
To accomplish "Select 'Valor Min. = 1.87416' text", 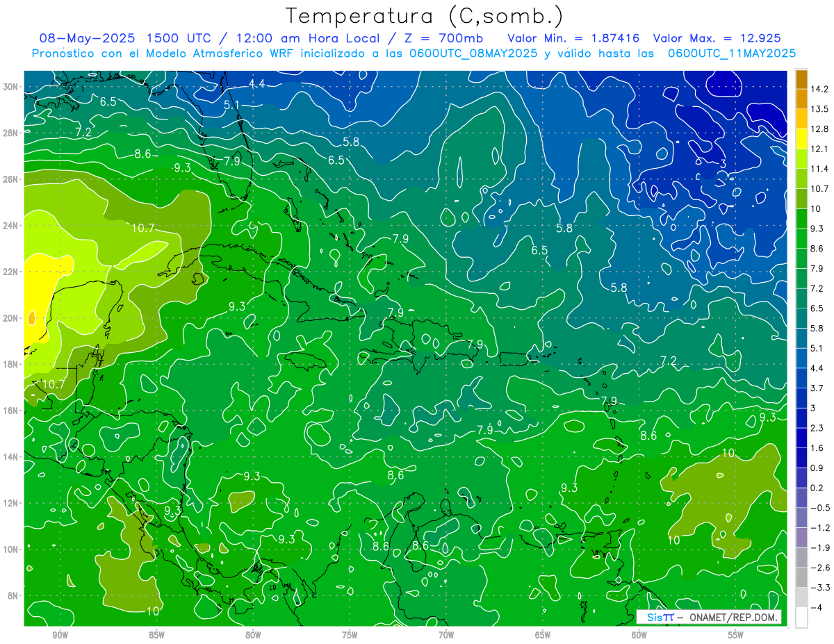I will coord(573,38).
